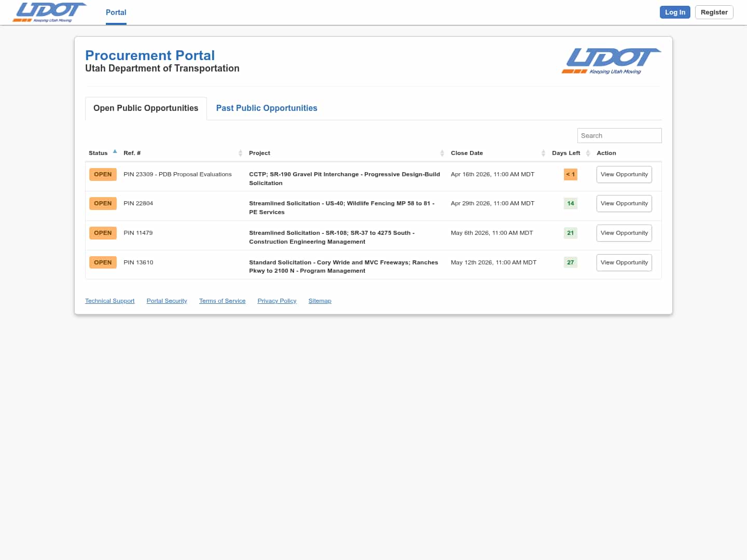
Task: Sort table by Project column arrows
Action: coord(442,153)
